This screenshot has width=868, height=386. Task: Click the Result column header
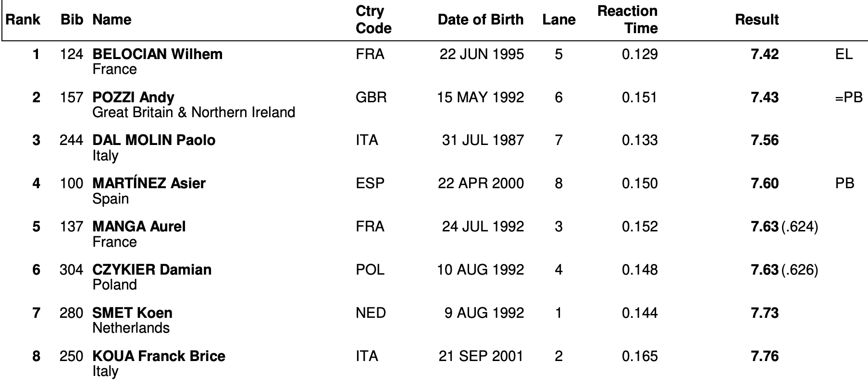click(757, 20)
